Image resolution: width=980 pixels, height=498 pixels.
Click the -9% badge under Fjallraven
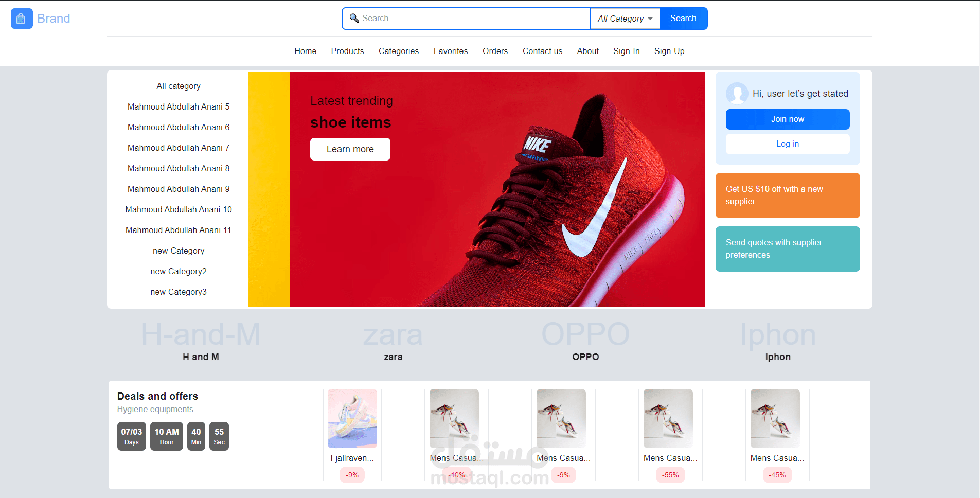click(x=352, y=475)
